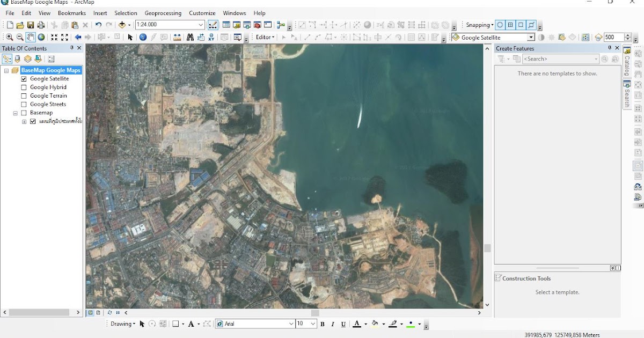This screenshot has height=338, width=644.
Task: Turn on the Google Streets layer
Action: point(23,104)
